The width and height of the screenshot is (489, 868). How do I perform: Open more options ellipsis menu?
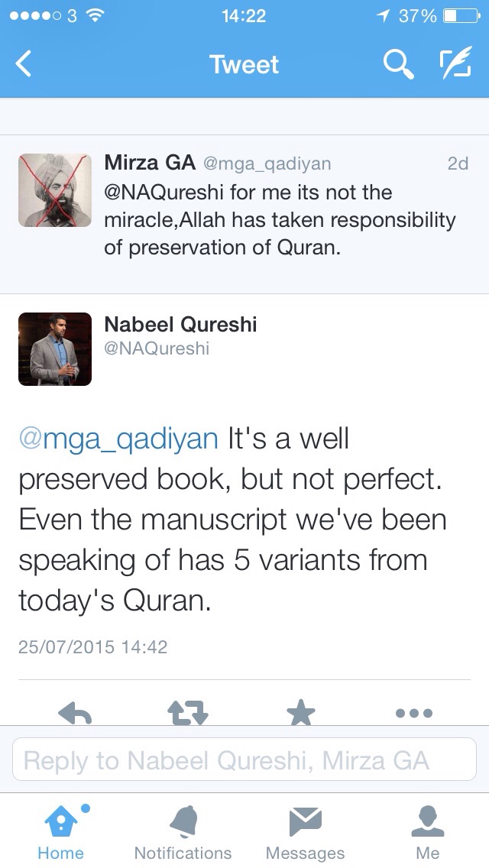coord(414,714)
